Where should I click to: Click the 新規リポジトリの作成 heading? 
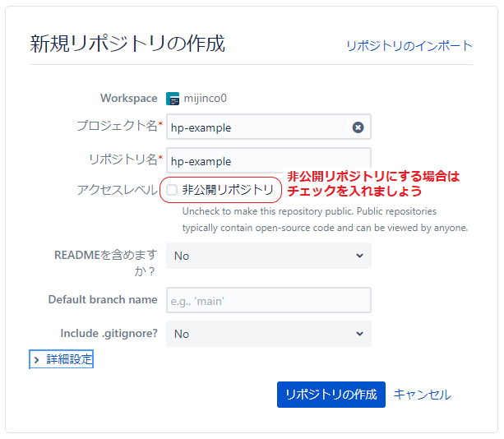click(127, 44)
